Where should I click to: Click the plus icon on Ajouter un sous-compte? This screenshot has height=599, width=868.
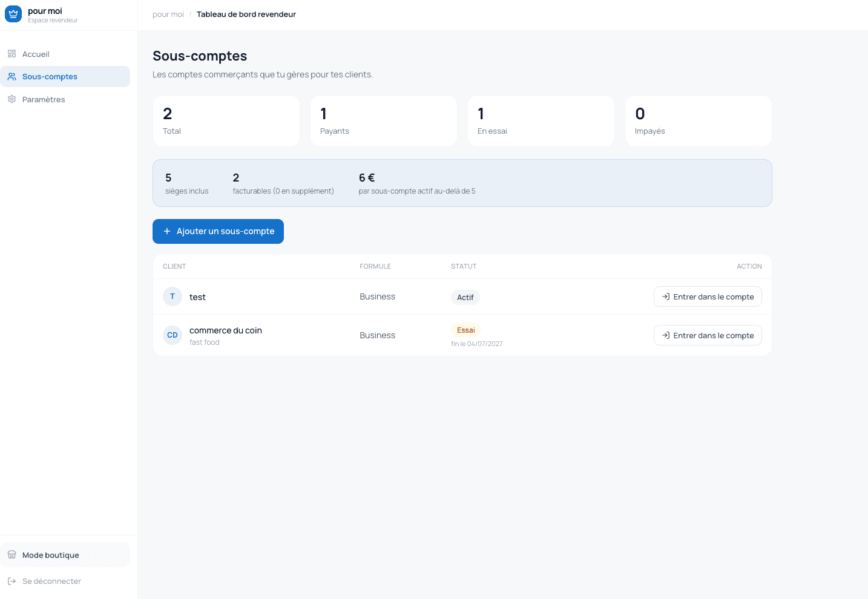(x=167, y=231)
